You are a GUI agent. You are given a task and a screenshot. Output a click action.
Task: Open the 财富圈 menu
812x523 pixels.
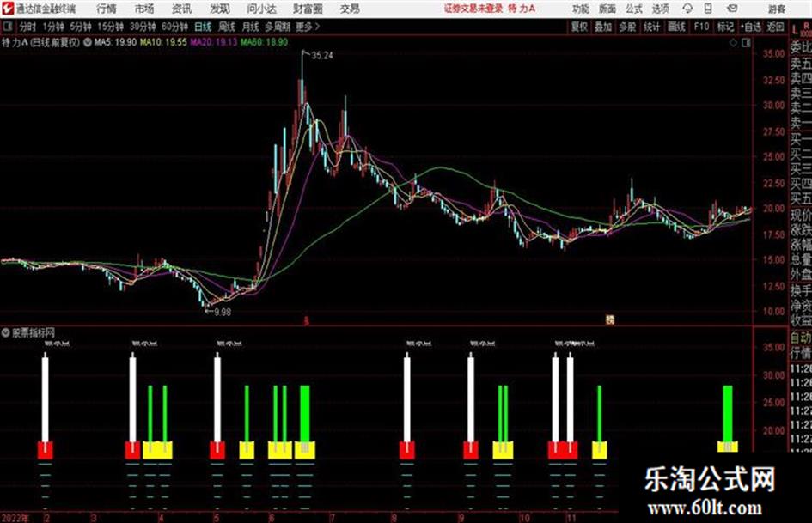pyautogui.click(x=308, y=9)
